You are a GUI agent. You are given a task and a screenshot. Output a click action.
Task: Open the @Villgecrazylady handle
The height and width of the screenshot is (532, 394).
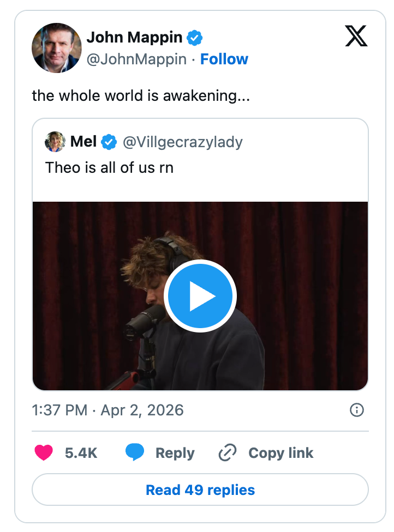pyautogui.click(x=183, y=142)
